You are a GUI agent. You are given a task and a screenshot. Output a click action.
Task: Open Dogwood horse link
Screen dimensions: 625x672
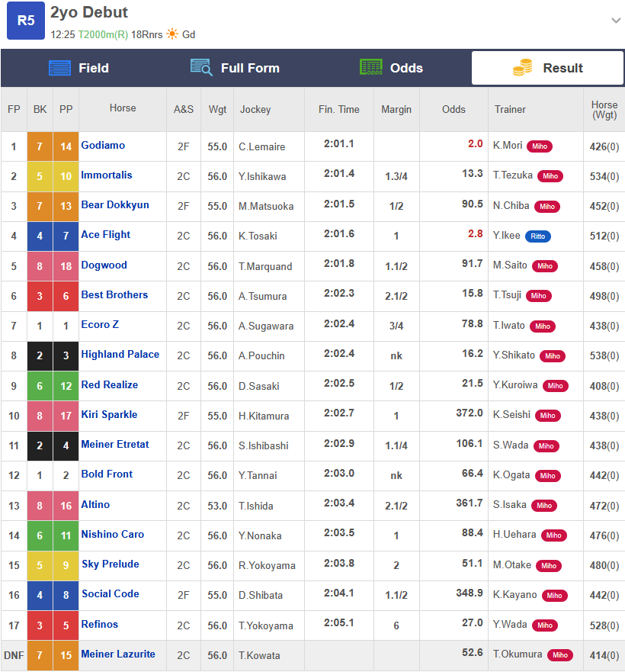(104, 265)
